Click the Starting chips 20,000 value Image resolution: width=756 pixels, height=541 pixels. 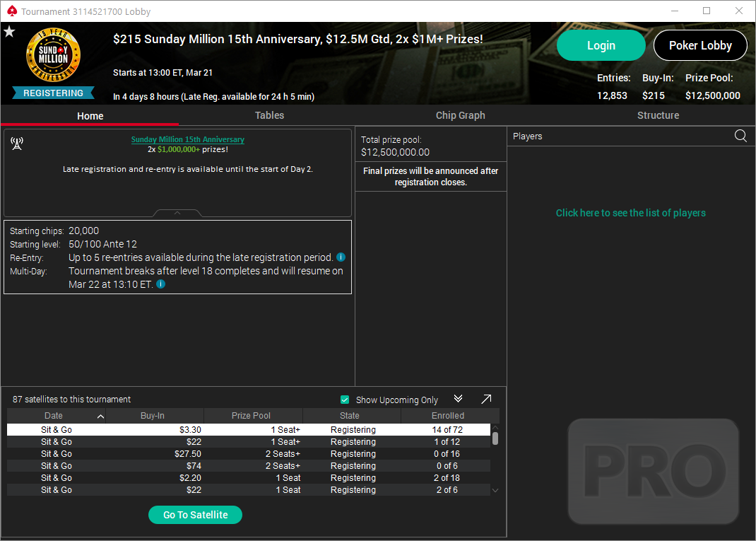tap(83, 231)
